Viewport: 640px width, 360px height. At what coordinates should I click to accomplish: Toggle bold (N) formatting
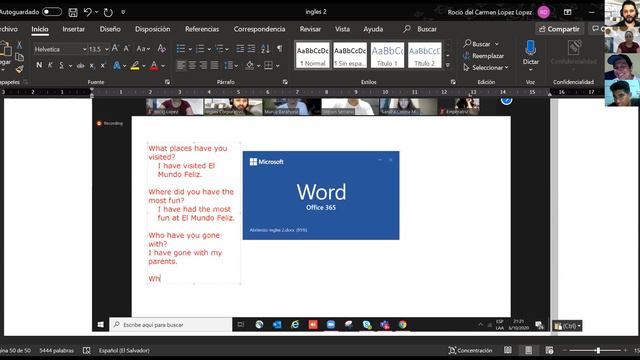(39, 65)
